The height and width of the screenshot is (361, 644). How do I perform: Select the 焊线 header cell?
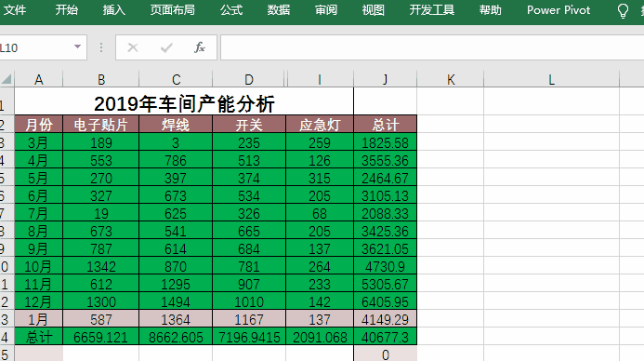176,124
